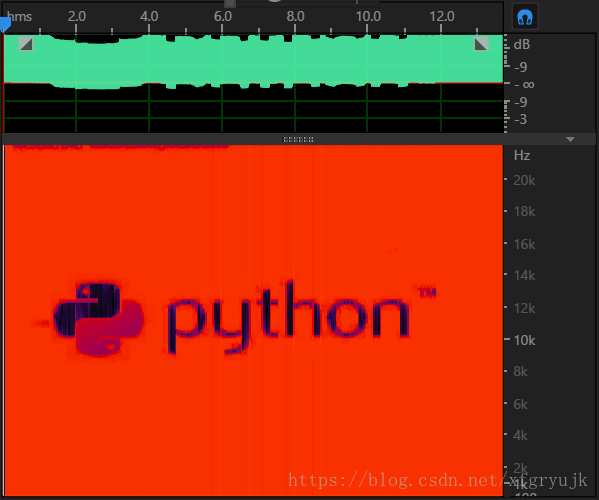Click the 10.0 mark on time ruler
Screen dimensions: 599x500
tap(368, 16)
